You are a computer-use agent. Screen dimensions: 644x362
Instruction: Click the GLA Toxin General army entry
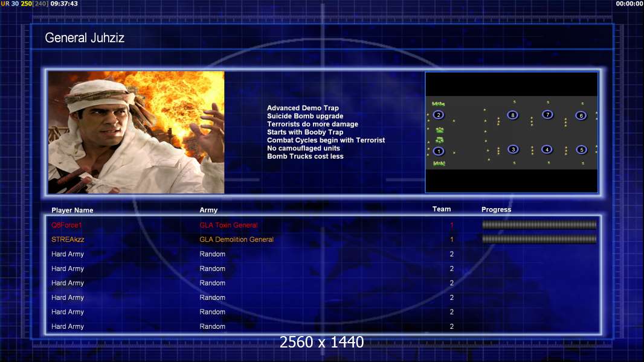[228, 225]
